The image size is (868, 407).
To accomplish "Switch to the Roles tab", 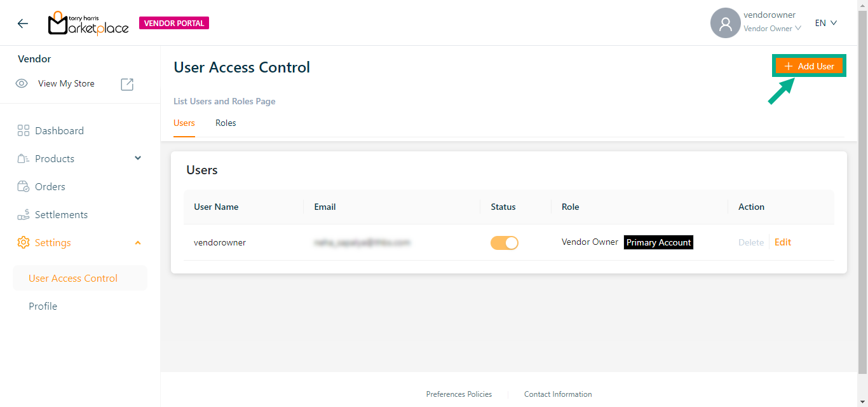I will coord(226,123).
